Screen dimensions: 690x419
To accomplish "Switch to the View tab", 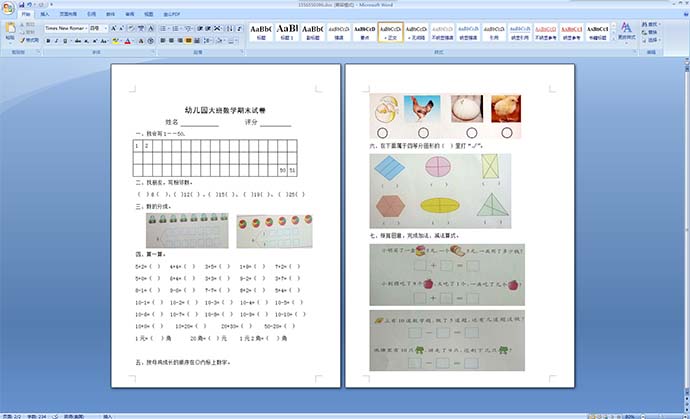I will 149,15.
